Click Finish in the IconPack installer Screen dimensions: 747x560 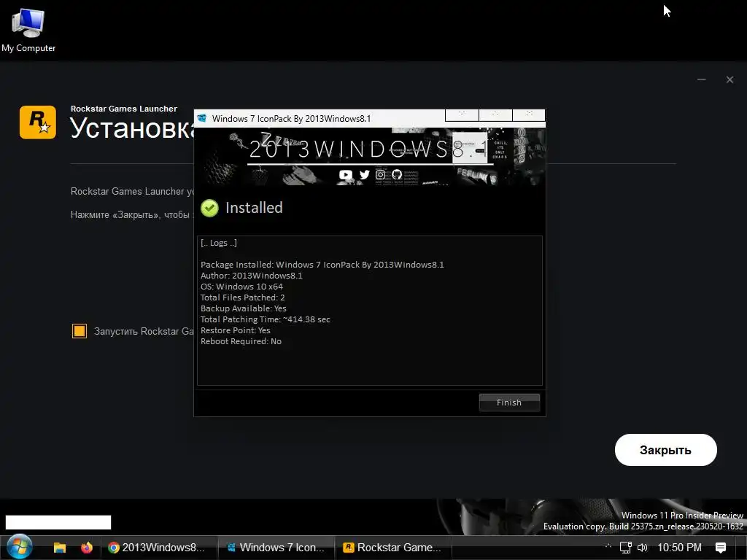click(x=509, y=402)
